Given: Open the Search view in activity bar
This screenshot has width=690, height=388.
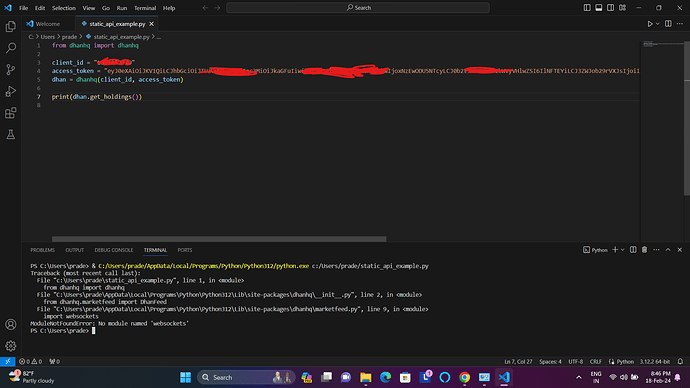Looking at the screenshot, I should pyautogui.click(x=11, y=48).
